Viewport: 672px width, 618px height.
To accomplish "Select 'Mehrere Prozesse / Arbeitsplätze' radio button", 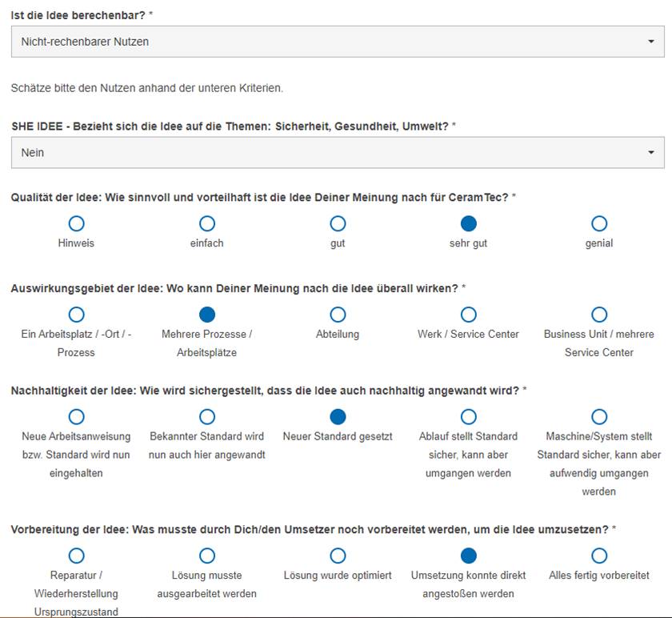I will click(x=206, y=315).
